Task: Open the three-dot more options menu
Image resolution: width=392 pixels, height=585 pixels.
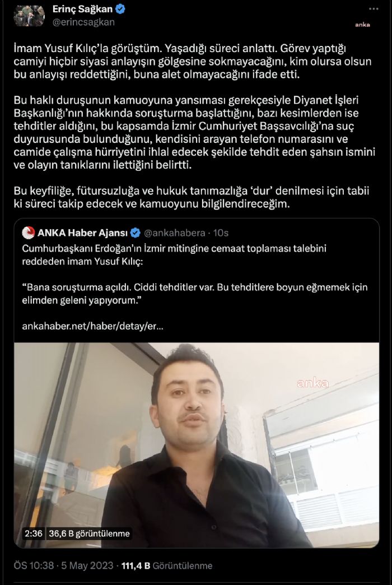Action: pos(374,9)
